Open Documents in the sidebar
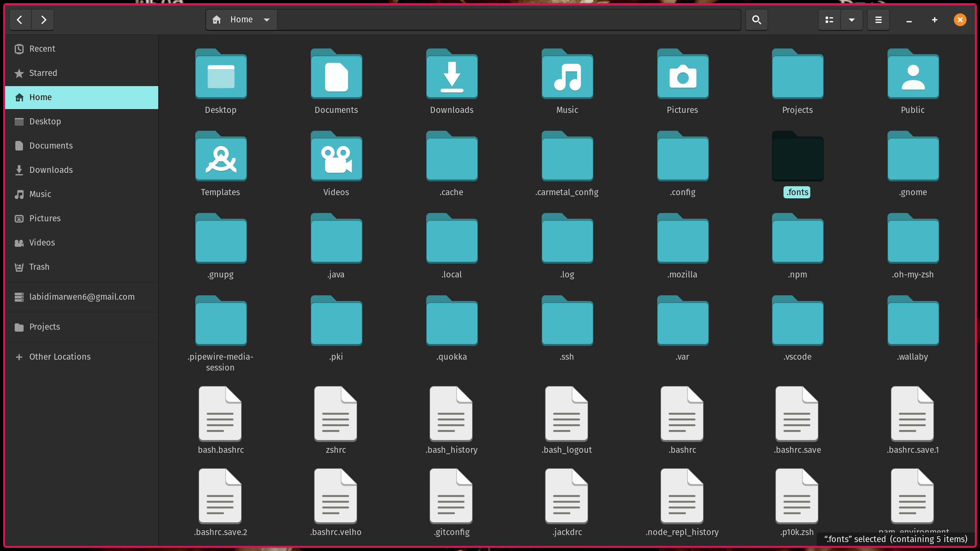The width and height of the screenshot is (980, 551). 81,146
